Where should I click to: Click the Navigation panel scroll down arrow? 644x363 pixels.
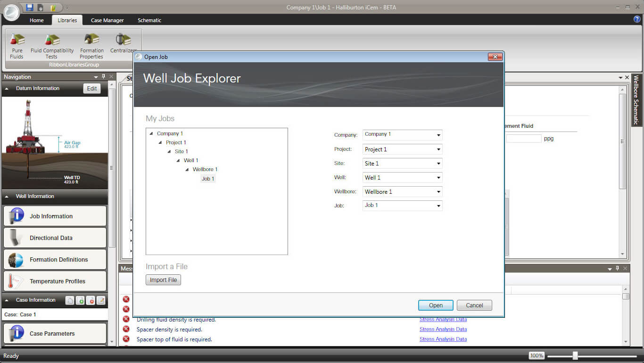pyautogui.click(x=112, y=341)
